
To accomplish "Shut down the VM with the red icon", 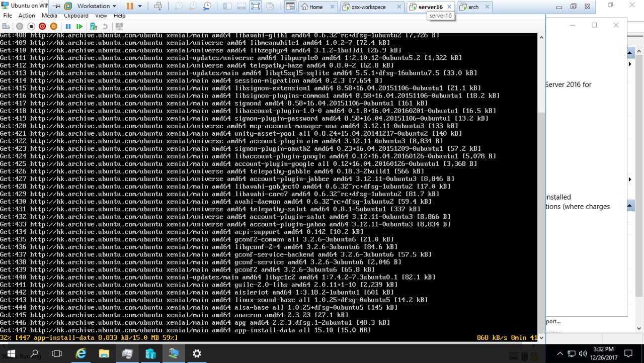I will coord(42,26).
